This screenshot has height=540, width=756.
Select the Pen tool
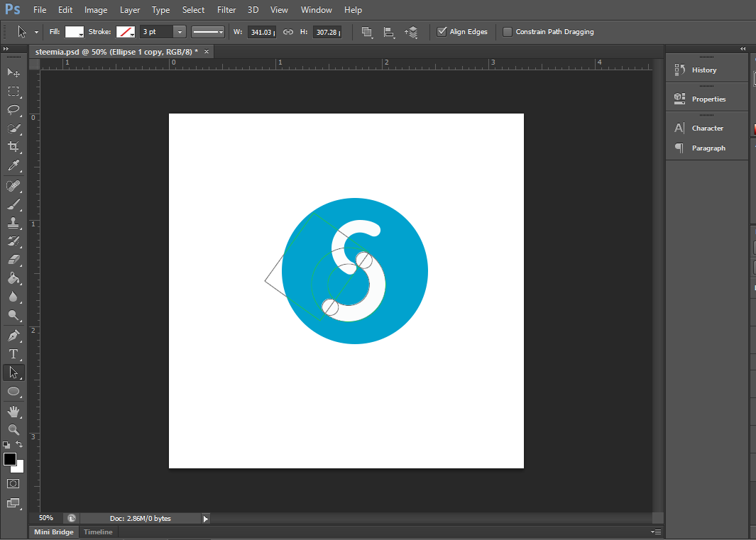point(13,335)
